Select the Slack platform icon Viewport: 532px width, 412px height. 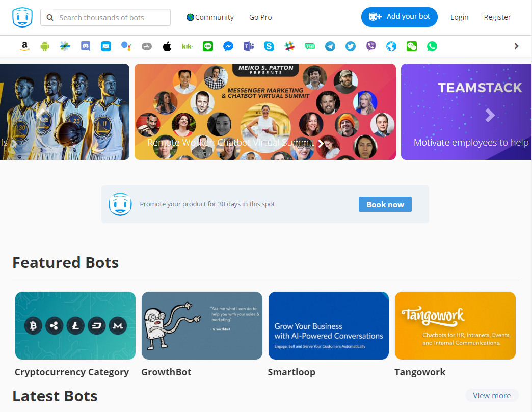289,46
